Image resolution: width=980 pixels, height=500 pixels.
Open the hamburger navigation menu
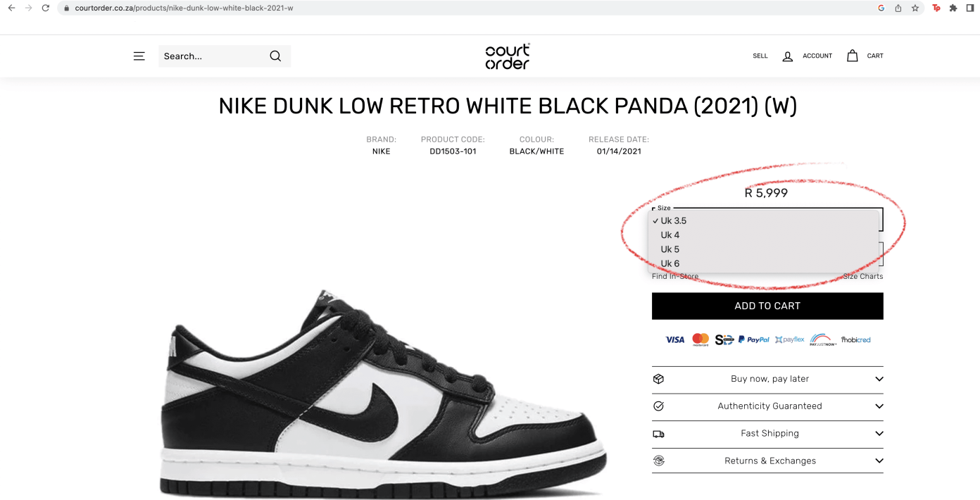[139, 56]
